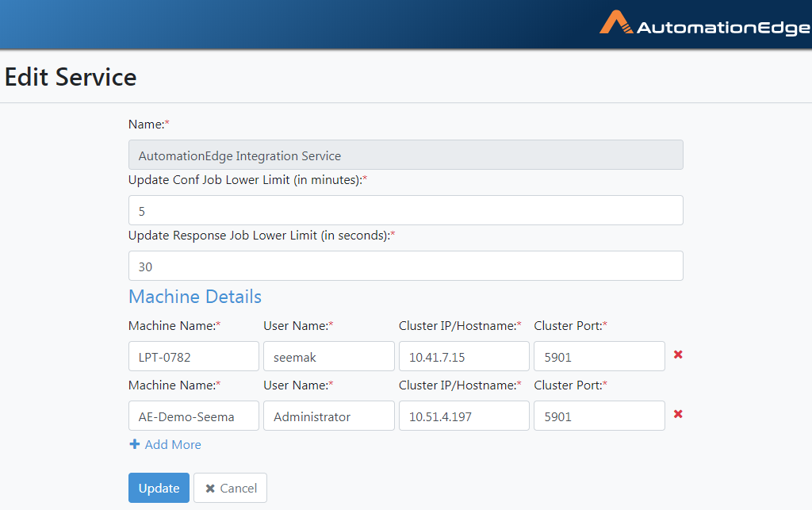The height and width of the screenshot is (510, 812).
Task: Edit Update Conf Job Lower Limit field
Action: [x=405, y=210]
